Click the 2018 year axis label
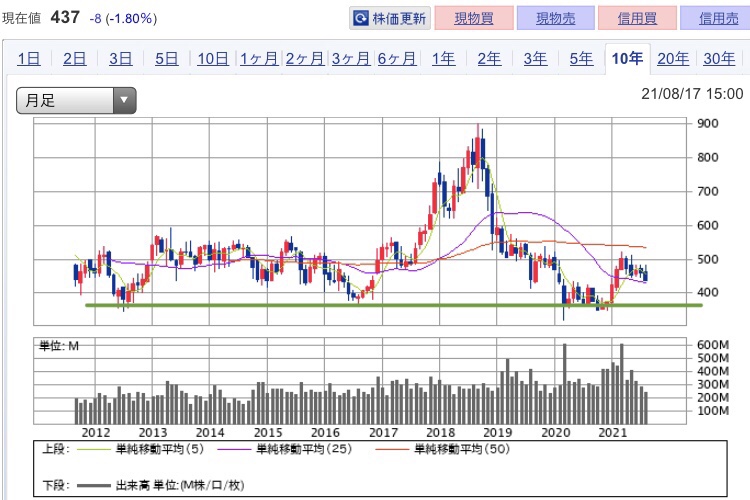The width and height of the screenshot is (750, 500). click(x=441, y=433)
